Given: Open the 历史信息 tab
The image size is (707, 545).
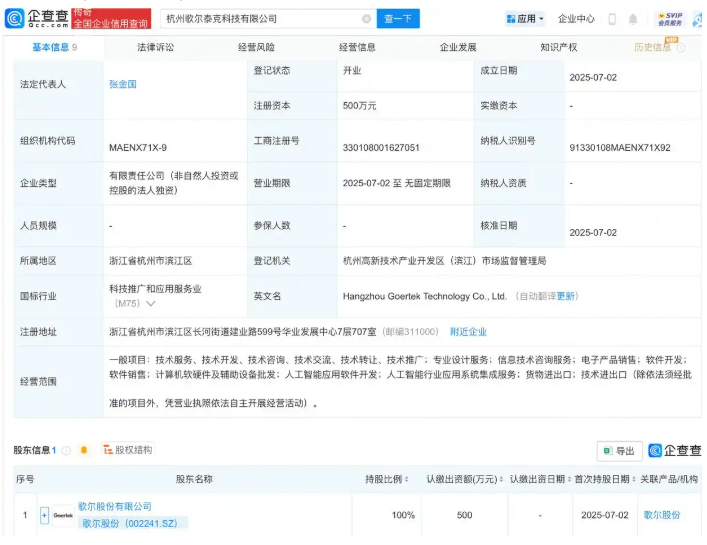Looking at the screenshot, I should [x=652, y=47].
